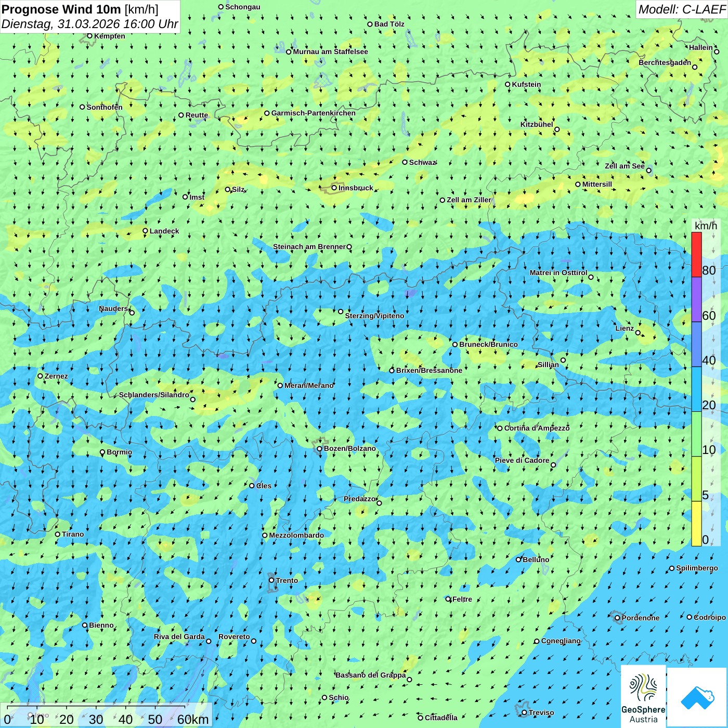Click the 'km/h' legend heading
This screenshot has width=728, height=728.
(x=706, y=226)
